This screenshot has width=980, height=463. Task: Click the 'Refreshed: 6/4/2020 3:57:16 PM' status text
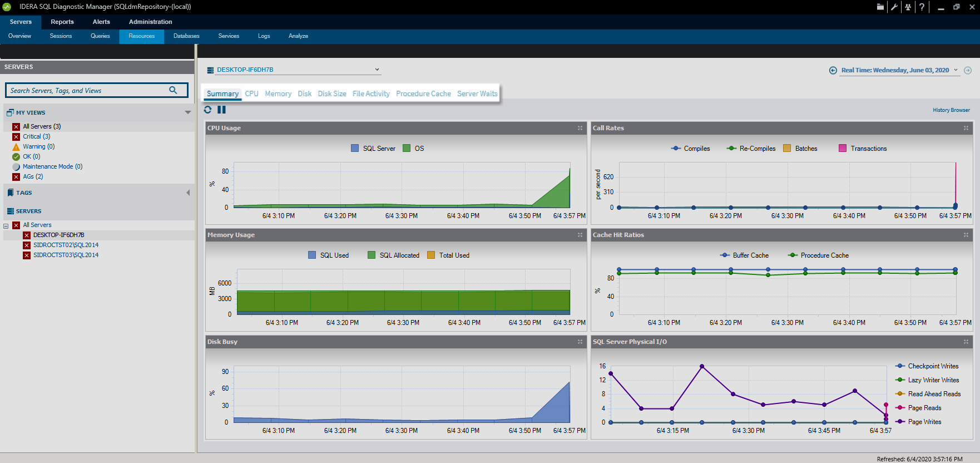(919, 459)
